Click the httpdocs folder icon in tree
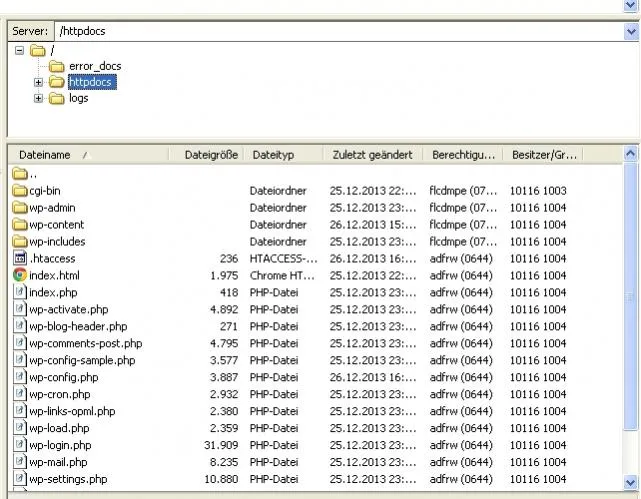Screen dimensions: 641x499 pos(56,82)
